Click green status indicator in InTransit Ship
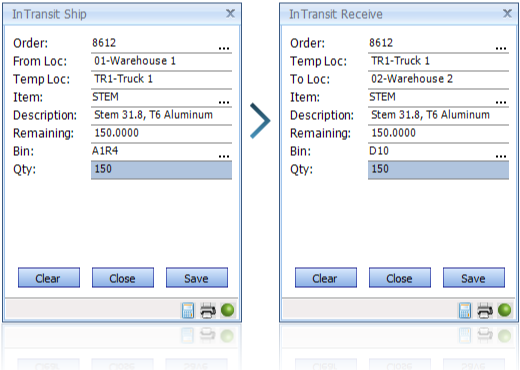 pyautogui.click(x=228, y=310)
